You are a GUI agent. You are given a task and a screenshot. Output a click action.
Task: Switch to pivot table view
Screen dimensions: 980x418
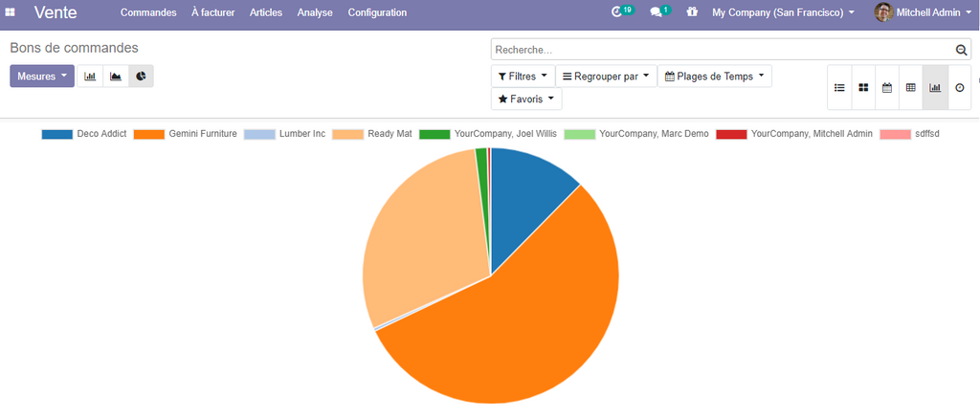[911, 87]
